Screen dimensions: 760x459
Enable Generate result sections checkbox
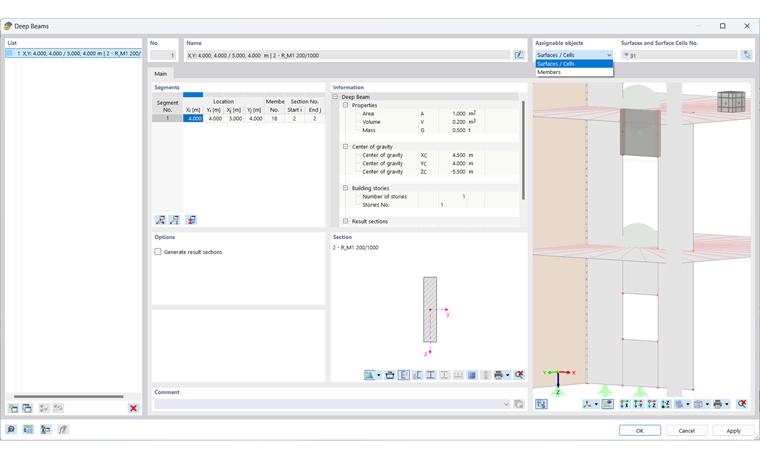tap(158, 252)
